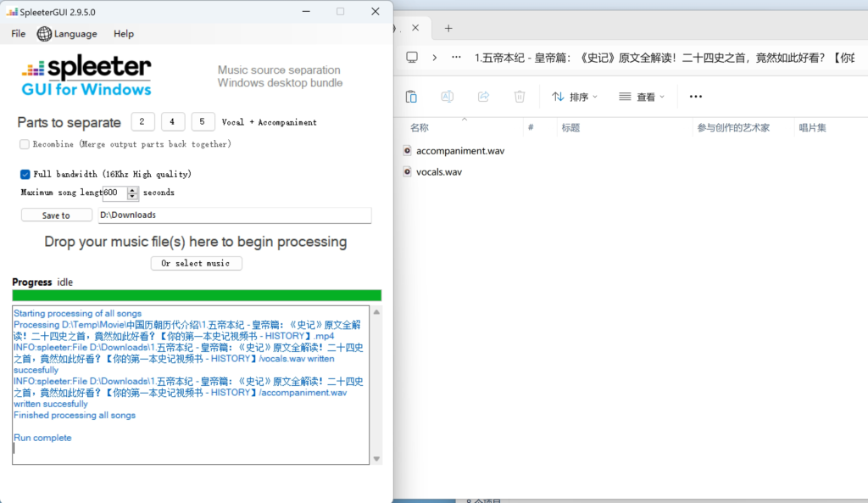Viewport: 868px width, 503px height.
Task: Toggle Full bandwidth high quality checkbox
Action: click(x=25, y=174)
